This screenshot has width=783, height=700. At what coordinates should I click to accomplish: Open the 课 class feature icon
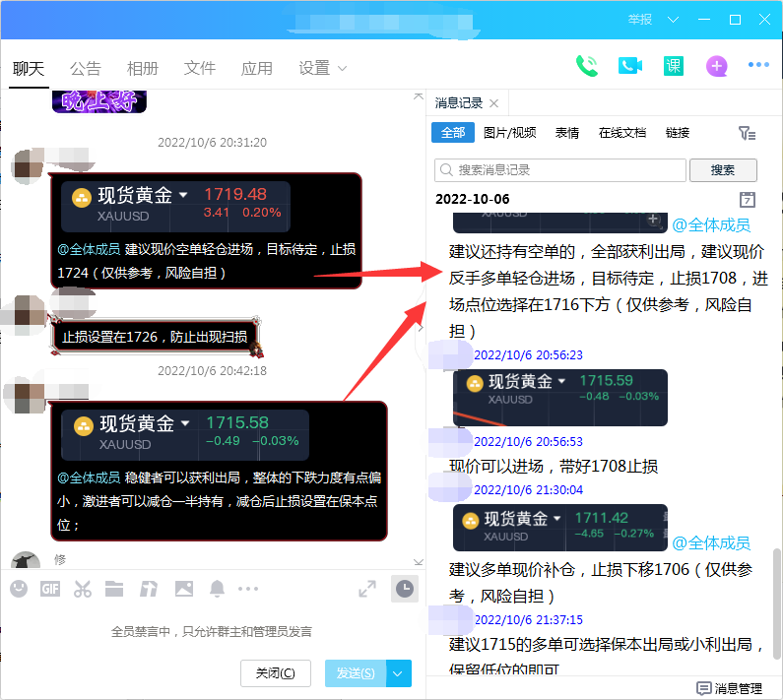(x=674, y=66)
